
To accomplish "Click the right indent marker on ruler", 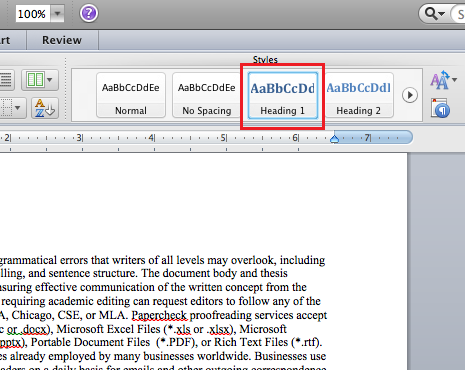I will tap(335, 139).
